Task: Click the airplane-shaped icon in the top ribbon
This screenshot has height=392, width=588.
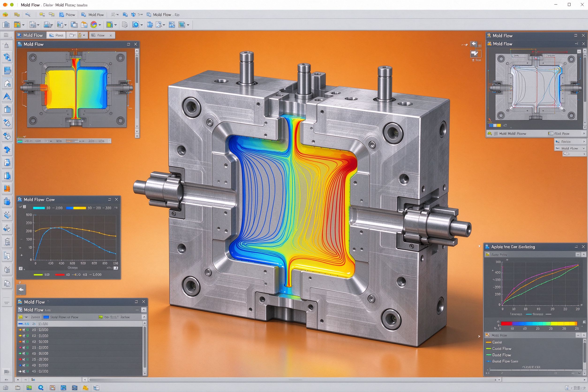Action: (x=28, y=15)
